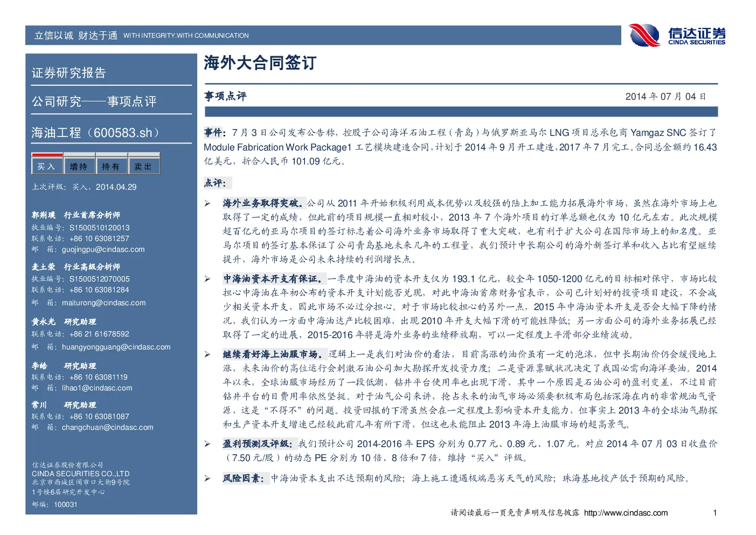Click the bullet arrow beside 海外业务取得突破
The width and height of the screenshot is (756, 535).
pos(207,203)
